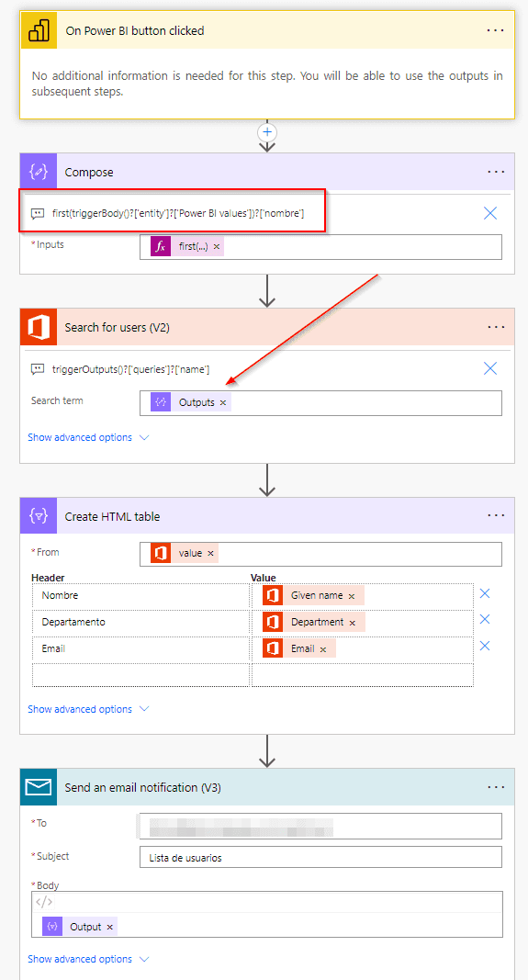Close the triggerOutputs peek in Search for users
The image size is (528, 980).
coord(490,368)
